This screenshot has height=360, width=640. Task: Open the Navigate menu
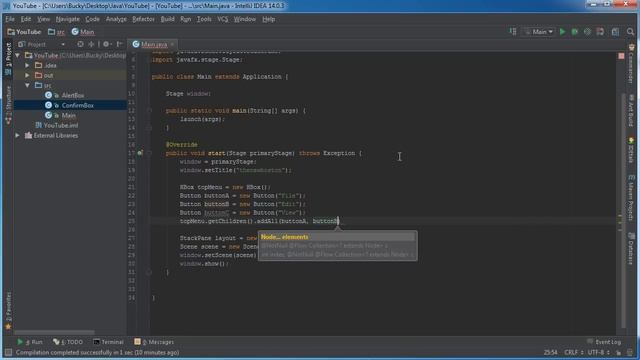click(67, 19)
